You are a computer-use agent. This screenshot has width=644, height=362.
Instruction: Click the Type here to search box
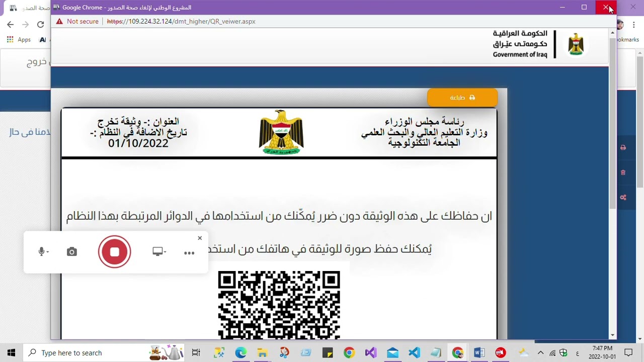(x=105, y=352)
